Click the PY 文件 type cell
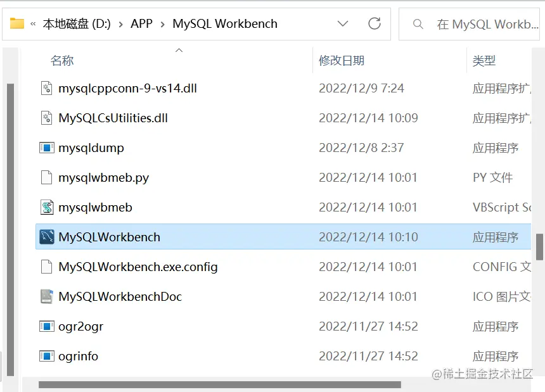This screenshot has width=545, height=392. click(x=492, y=178)
